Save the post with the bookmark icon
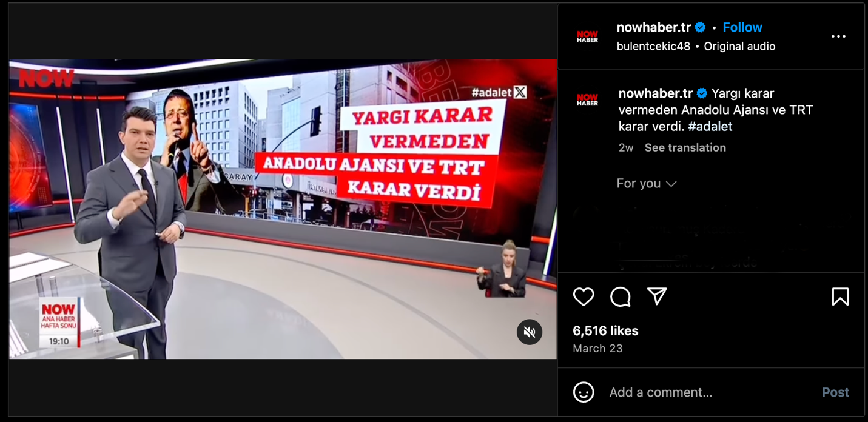This screenshot has width=868, height=422. (x=840, y=296)
